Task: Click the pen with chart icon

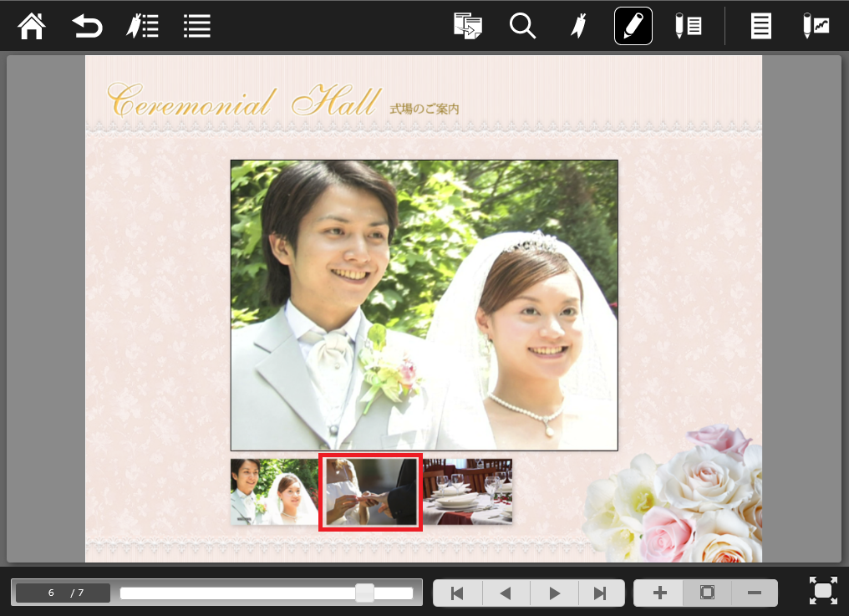Action: point(816,26)
